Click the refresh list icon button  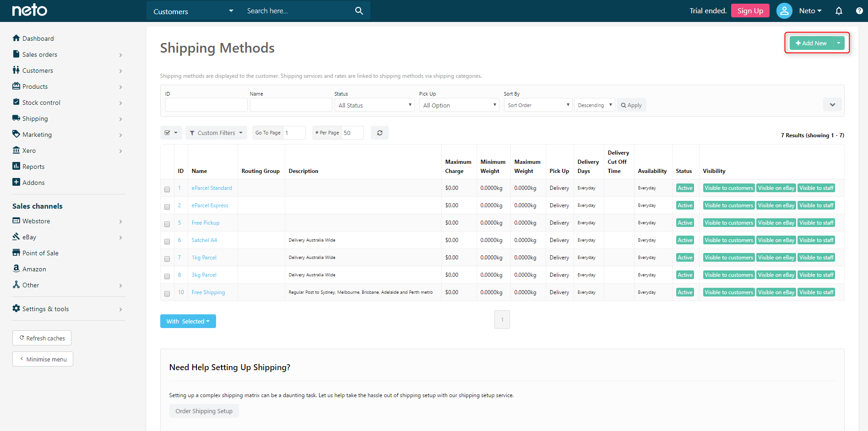click(x=380, y=133)
